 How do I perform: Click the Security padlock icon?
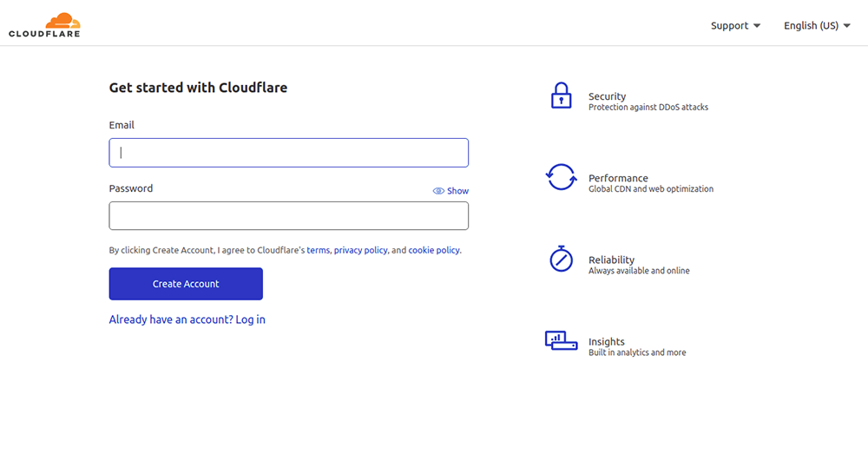point(562,95)
